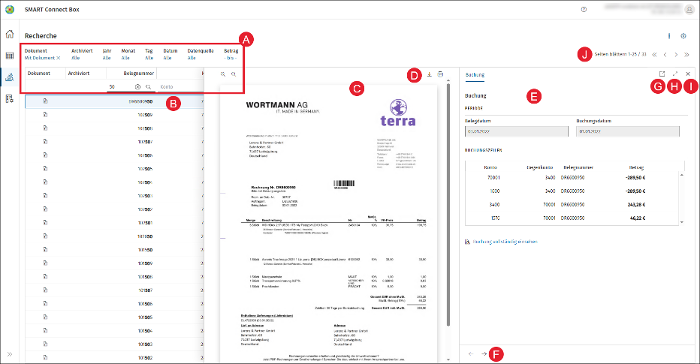The width and height of the screenshot is (700, 364).
Task: Open the user avatar icon at top right
Action: tap(689, 9)
